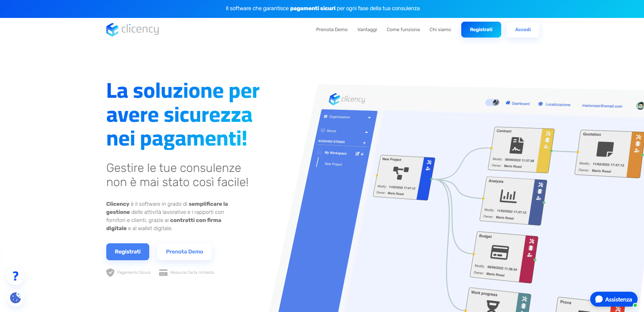This screenshot has width=644, height=312.
Task: Click the clicency logo in header
Action: [132, 29]
